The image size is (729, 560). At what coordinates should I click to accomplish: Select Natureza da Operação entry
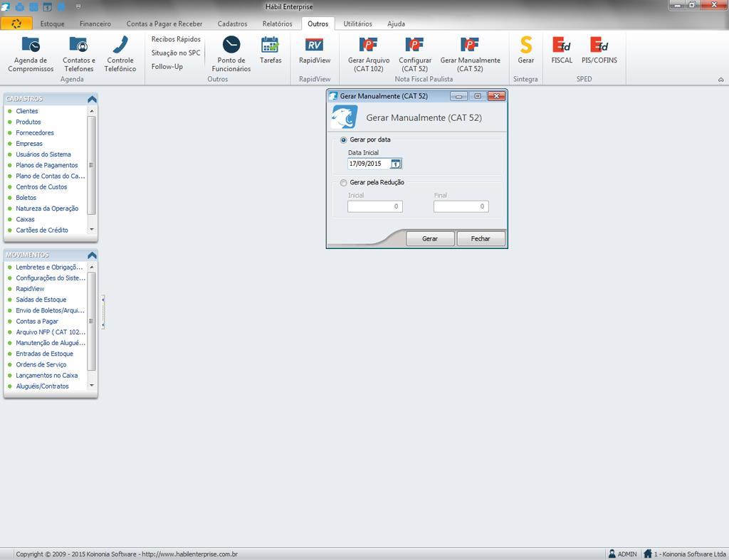click(47, 208)
